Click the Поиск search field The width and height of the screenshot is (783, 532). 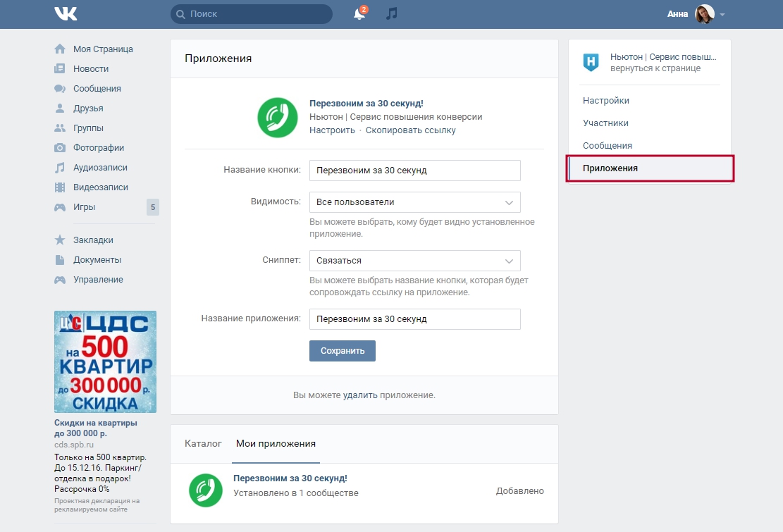pyautogui.click(x=252, y=14)
